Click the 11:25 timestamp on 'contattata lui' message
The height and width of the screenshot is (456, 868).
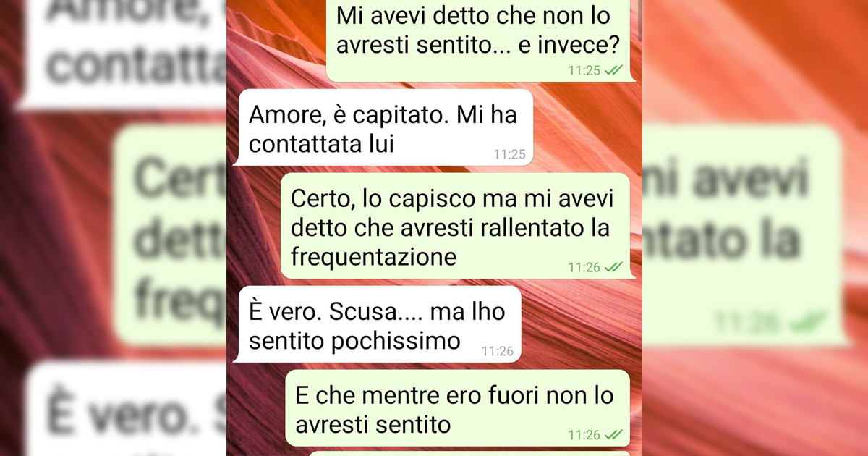pos(509,154)
